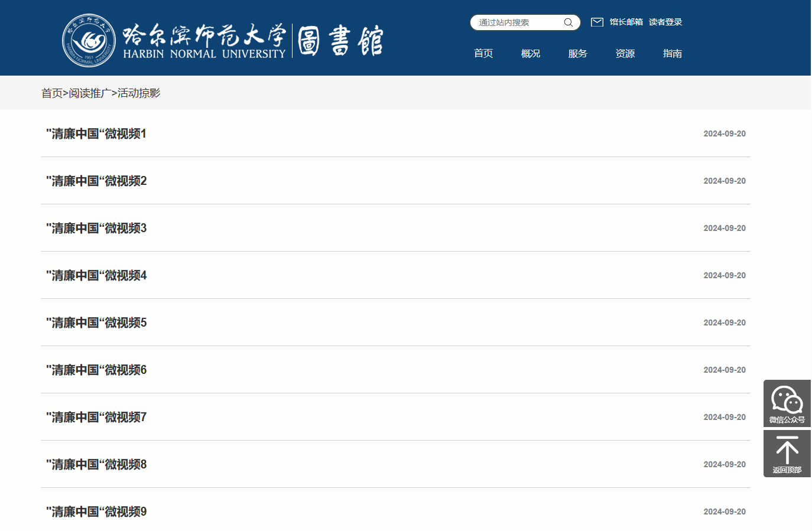Open the "清廉中国"微视频4 article
812x531 pixels.
tap(96, 276)
